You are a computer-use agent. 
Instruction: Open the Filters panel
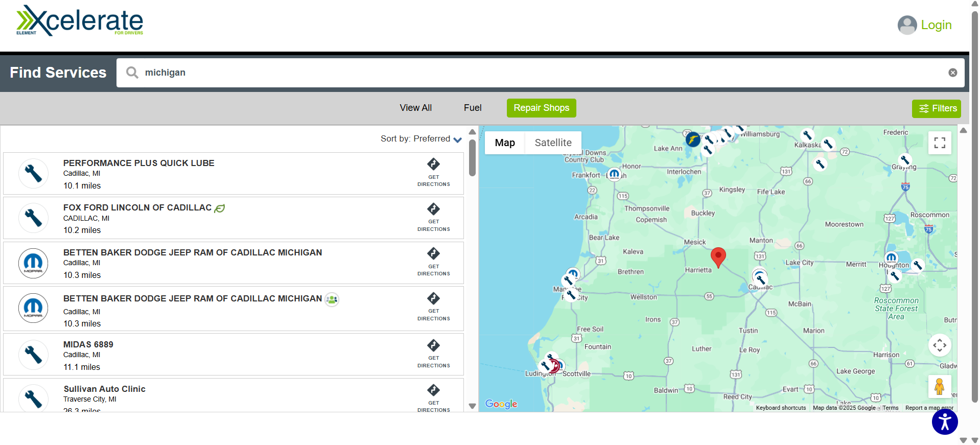click(936, 108)
